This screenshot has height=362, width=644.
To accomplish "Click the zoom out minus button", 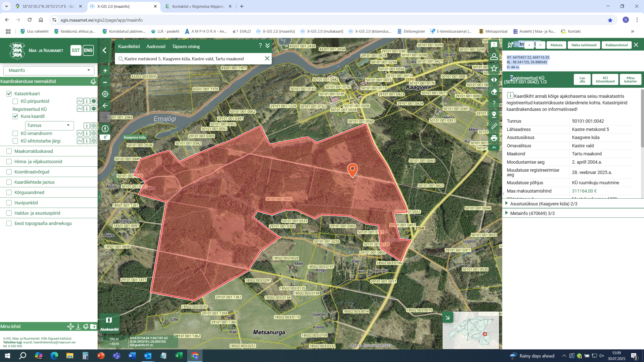I will click(105, 82).
